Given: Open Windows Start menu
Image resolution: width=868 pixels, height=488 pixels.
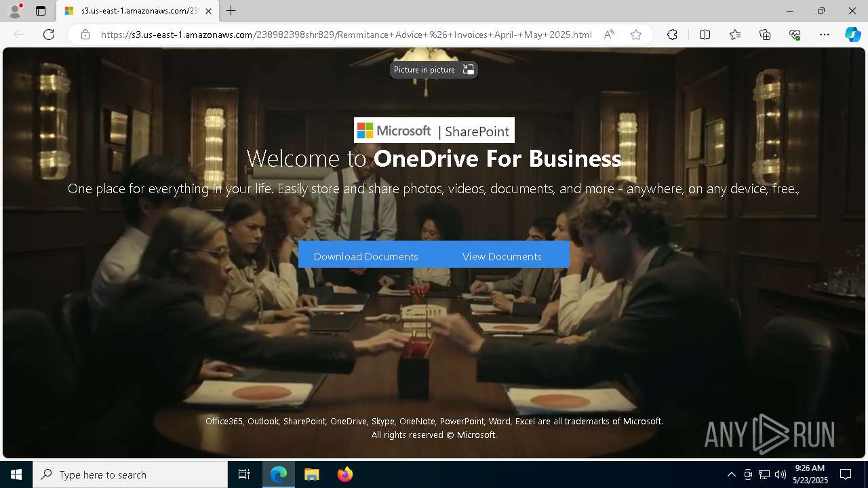Looking at the screenshot, I should click(16, 474).
